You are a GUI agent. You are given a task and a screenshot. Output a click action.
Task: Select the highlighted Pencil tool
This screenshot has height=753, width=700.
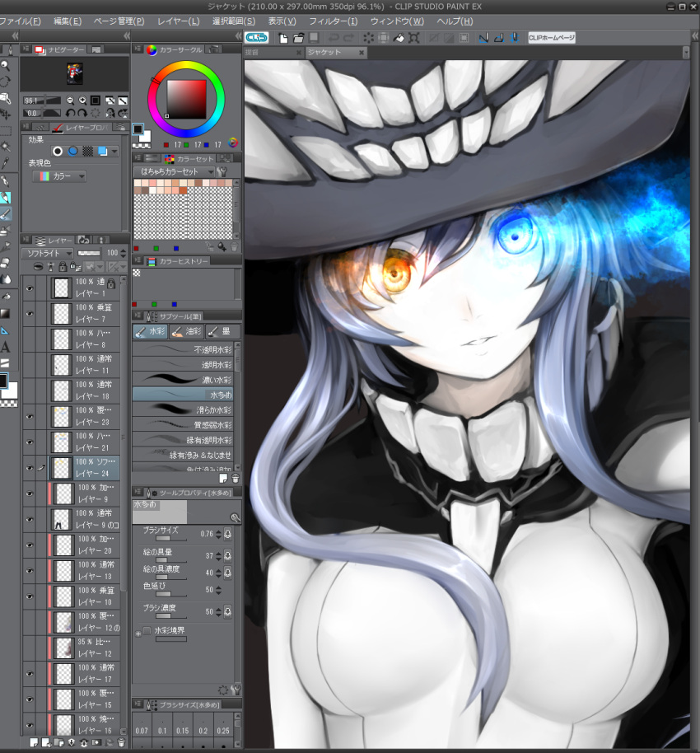point(5,198)
